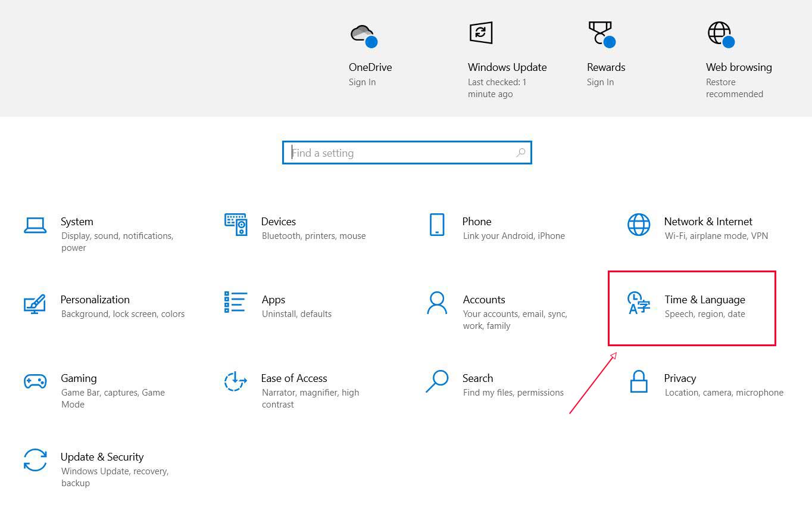Click the Accounts person icon
Image resolution: width=812 pixels, height=513 pixels.
point(437,303)
